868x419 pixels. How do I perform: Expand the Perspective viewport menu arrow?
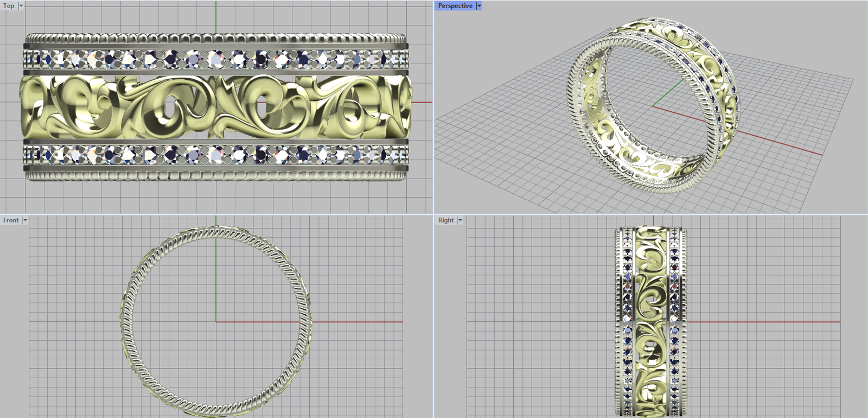pyautogui.click(x=479, y=6)
